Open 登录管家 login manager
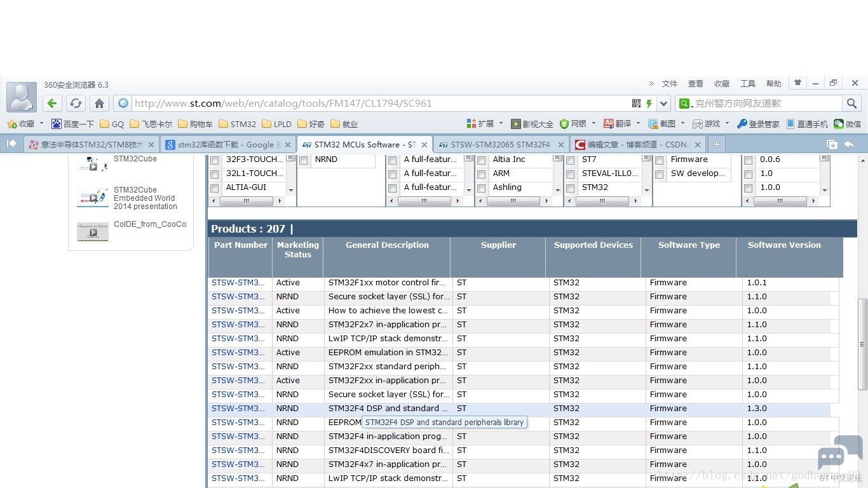 click(x=758, y=124)
